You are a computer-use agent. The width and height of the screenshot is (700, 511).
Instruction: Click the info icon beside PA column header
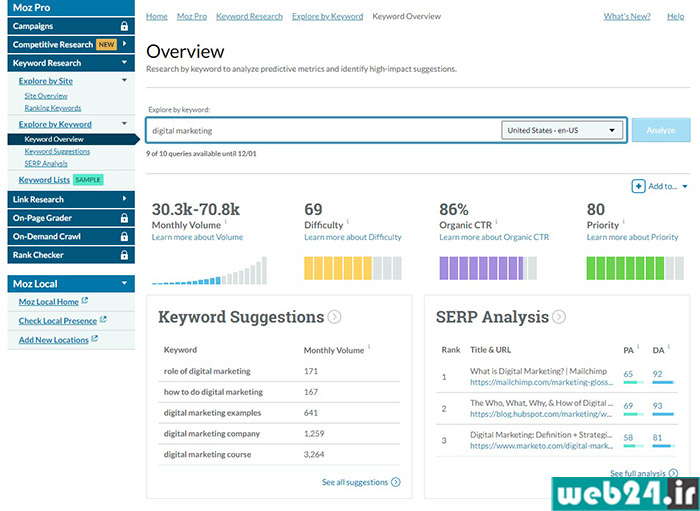[x=638, y=347]
